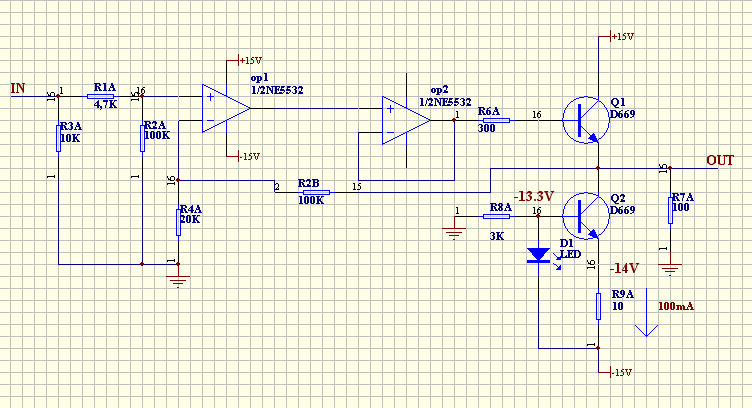
Task: Click the 10 value under R9A
Action: click(618, 306)
